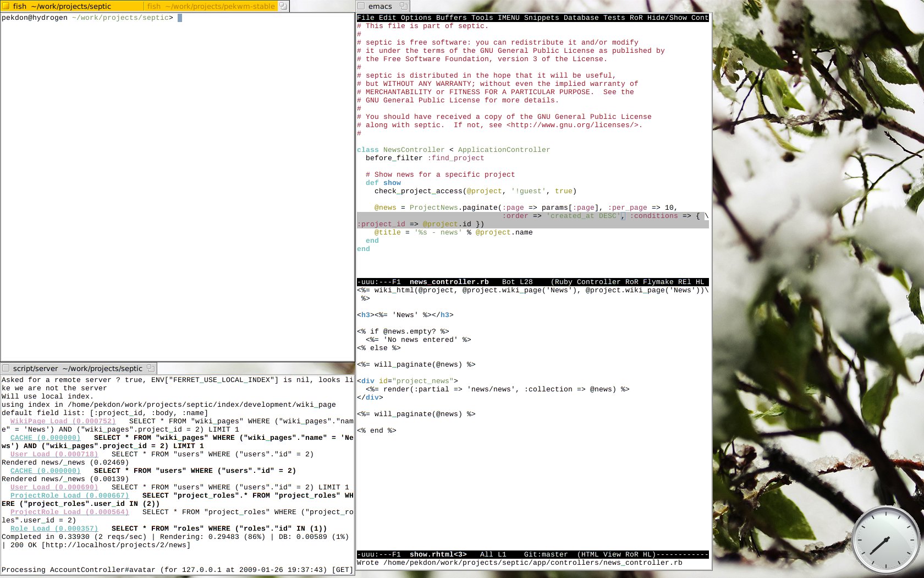Click the square button left of the fish septic title
The image size is (924, 578).
pyautogui.click(x=6, y=6)
